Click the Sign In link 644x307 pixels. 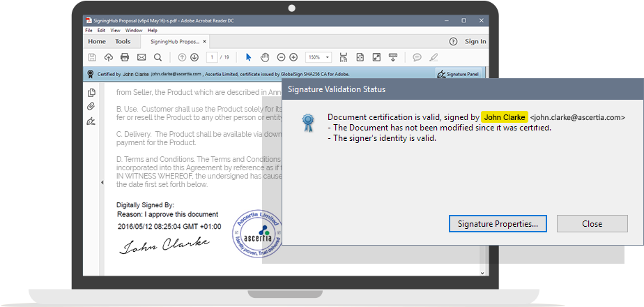(x=475, y=41)
